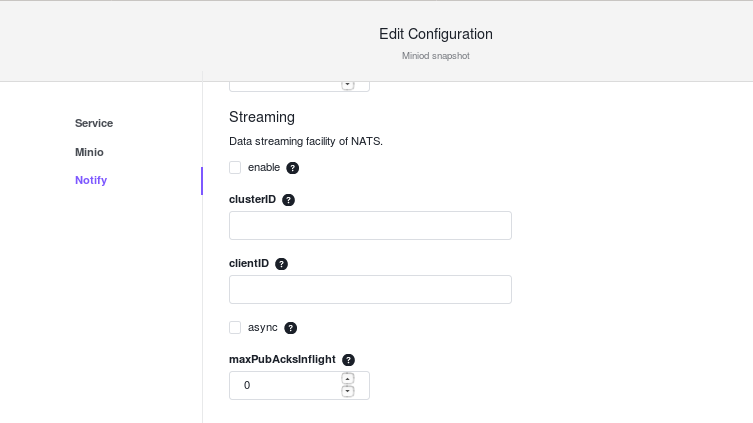The height and width of the screenshot is (423, 753).
Task: View help for maxPubAcksInflight setting
Action: tap(348, 360)
